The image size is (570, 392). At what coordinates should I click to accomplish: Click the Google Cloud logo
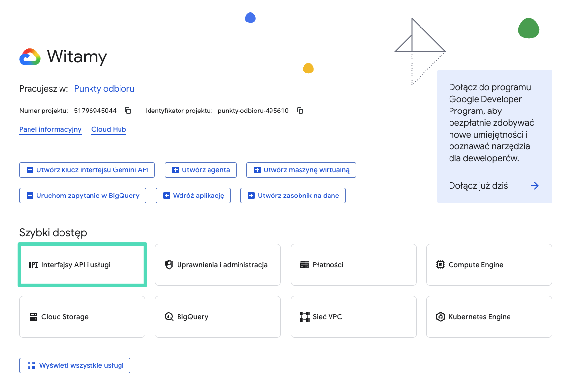point(30,56)
